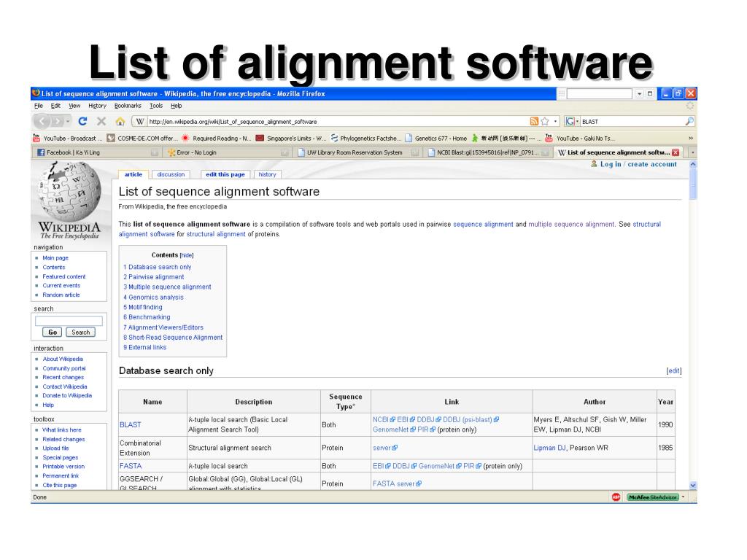Click the URL address bar field
Screen dimensions: 747x560
click(x=337, y=122)
